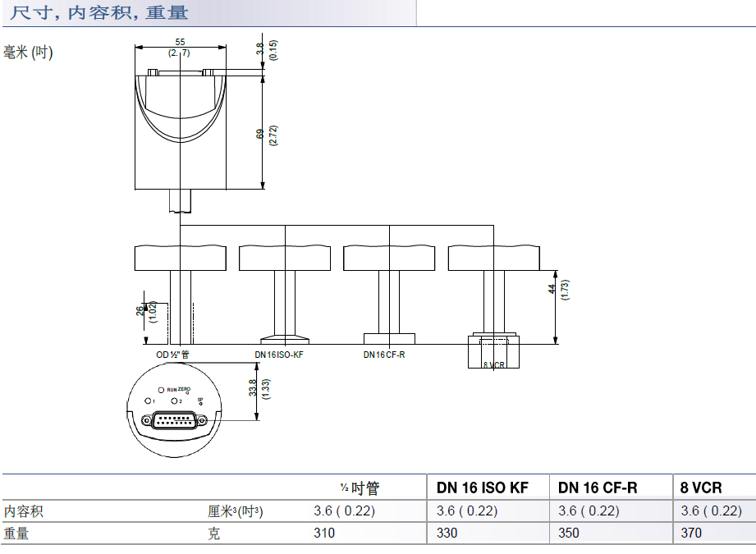
Task: Select the DN 16 ISO KF column header
Action: [483, 488]
